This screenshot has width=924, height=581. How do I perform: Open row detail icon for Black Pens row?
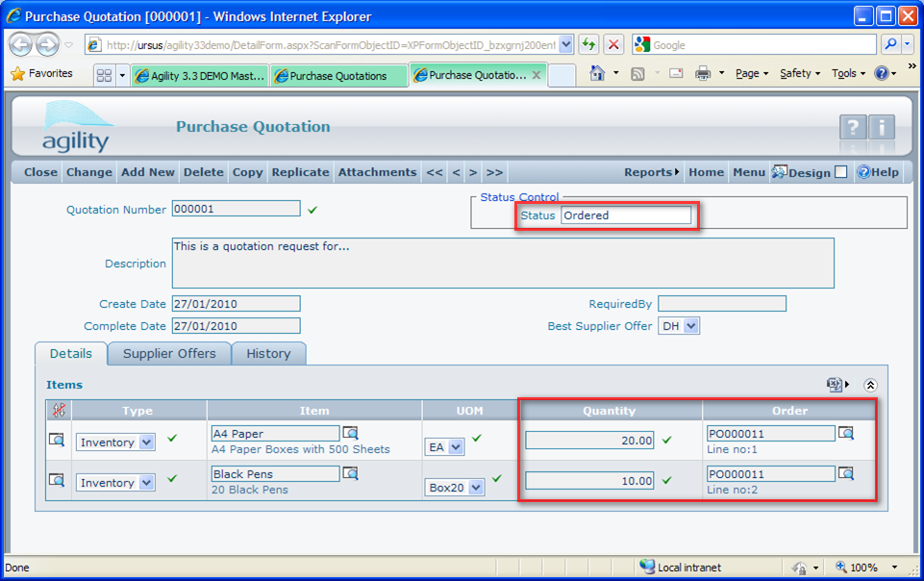[58, 480]
